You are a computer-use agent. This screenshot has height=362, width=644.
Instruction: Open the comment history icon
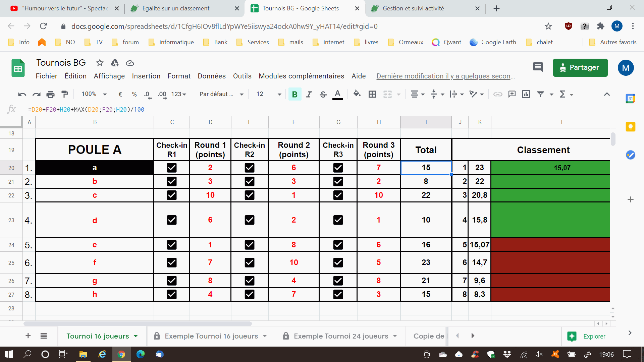[x=538, y=67]
